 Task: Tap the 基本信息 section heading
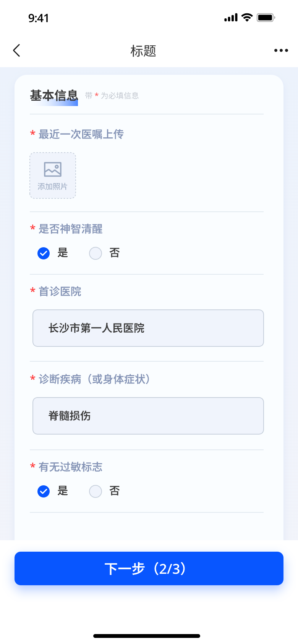54,95
